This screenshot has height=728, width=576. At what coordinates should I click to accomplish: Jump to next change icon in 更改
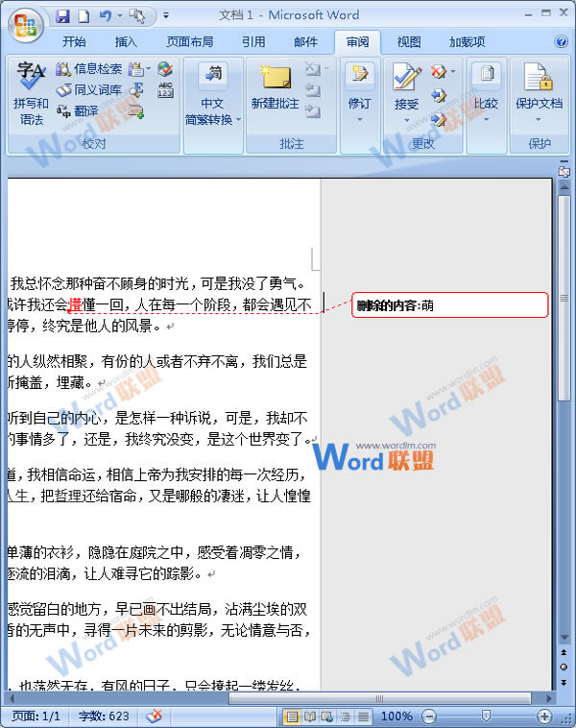[x=439, y=119]
